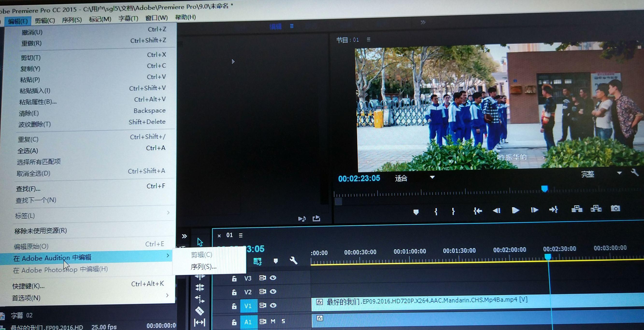Choose 序列(S)... in the Audition submenu
The height and width of the screenshot is (330, 644).
[203, 267]
